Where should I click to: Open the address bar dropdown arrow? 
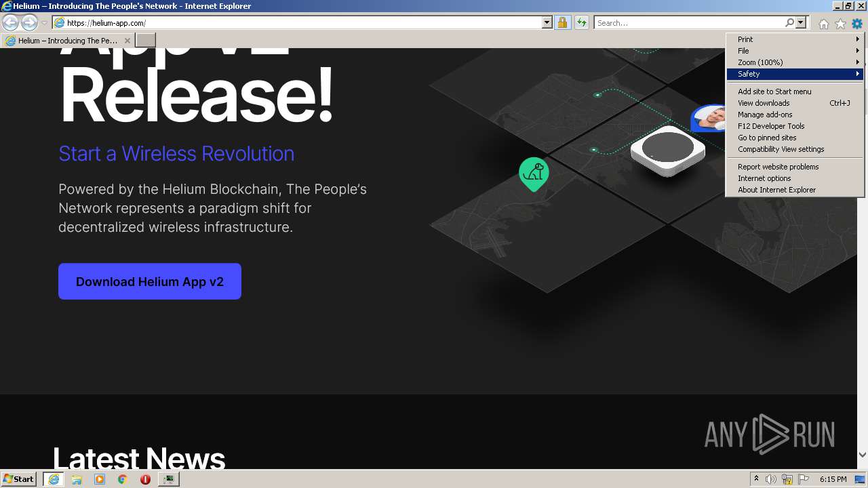point(547,22)
